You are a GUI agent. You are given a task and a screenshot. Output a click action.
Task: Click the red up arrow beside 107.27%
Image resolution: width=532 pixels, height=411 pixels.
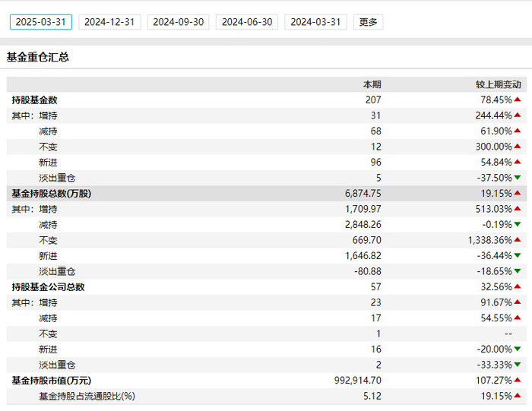[x=518, y=380]
